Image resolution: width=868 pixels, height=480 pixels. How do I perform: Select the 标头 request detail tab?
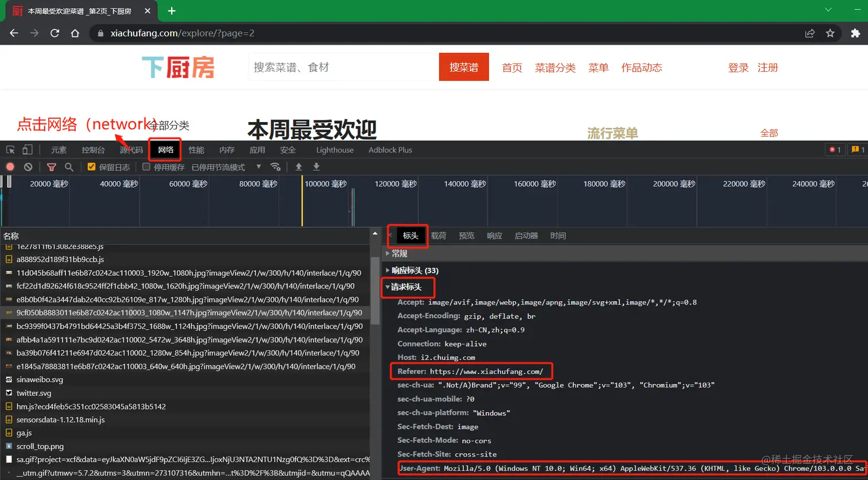410,235
